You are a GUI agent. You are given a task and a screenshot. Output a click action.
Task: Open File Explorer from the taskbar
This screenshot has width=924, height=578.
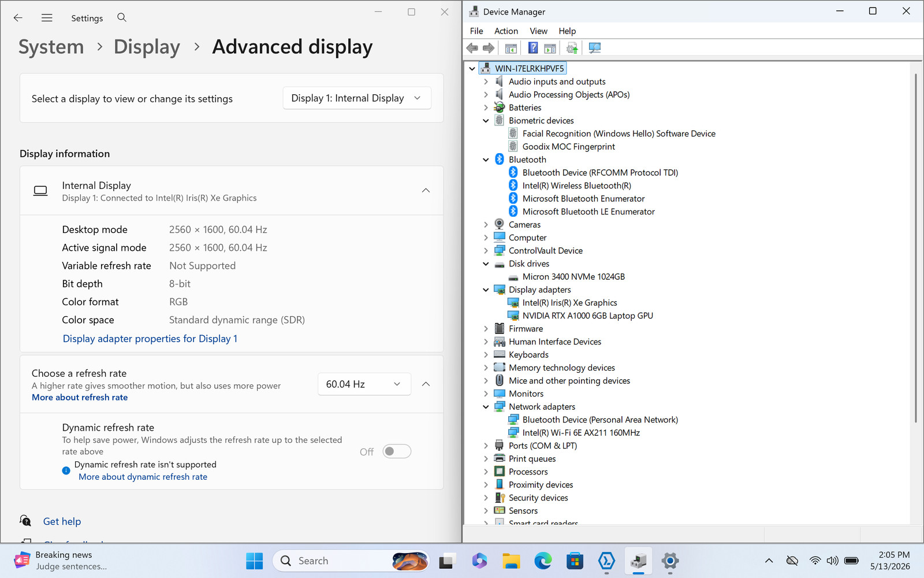pyautogui.click(x=511, y=561)
